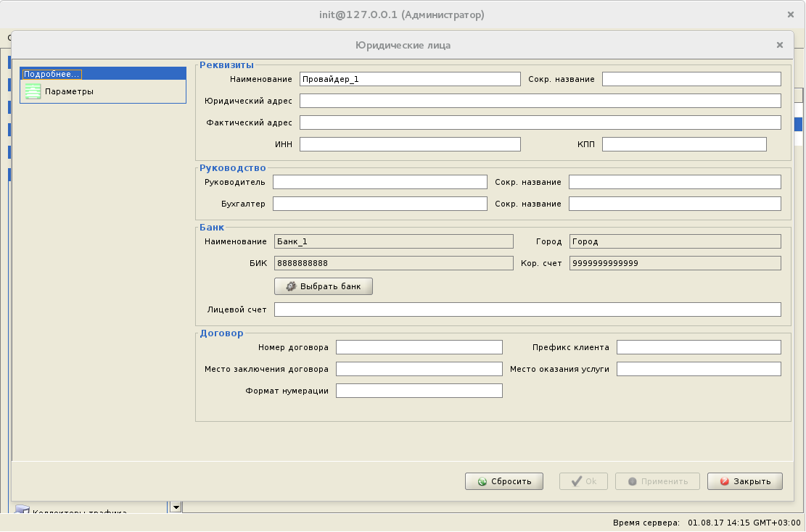The width and height of the screenshot is (806, 532).
Task: Focus the Префикс клиента input field
Action: (698, 347)
